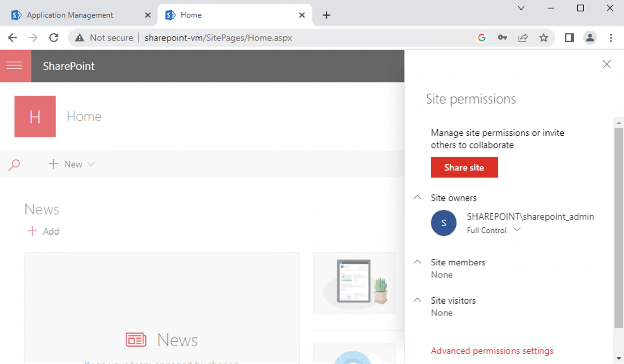
Task: Click the Google icon in address bar
Action: 482,38
